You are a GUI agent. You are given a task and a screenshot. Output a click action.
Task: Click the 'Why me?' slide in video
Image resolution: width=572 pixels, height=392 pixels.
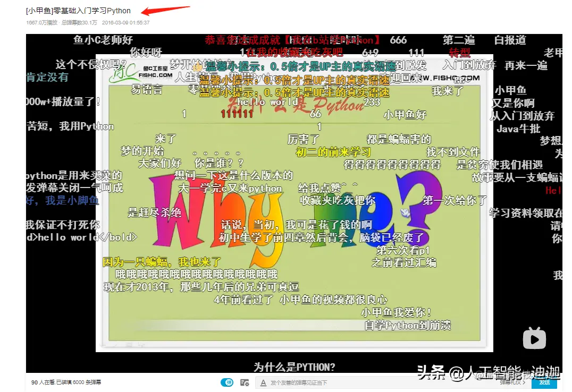295,203
